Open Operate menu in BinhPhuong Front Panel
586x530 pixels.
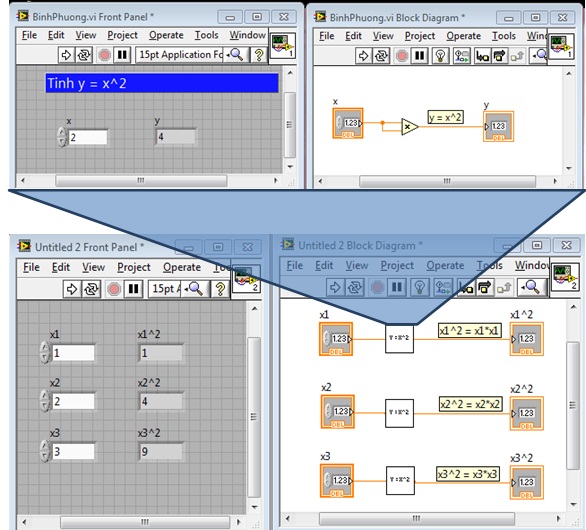coord(166,36)
